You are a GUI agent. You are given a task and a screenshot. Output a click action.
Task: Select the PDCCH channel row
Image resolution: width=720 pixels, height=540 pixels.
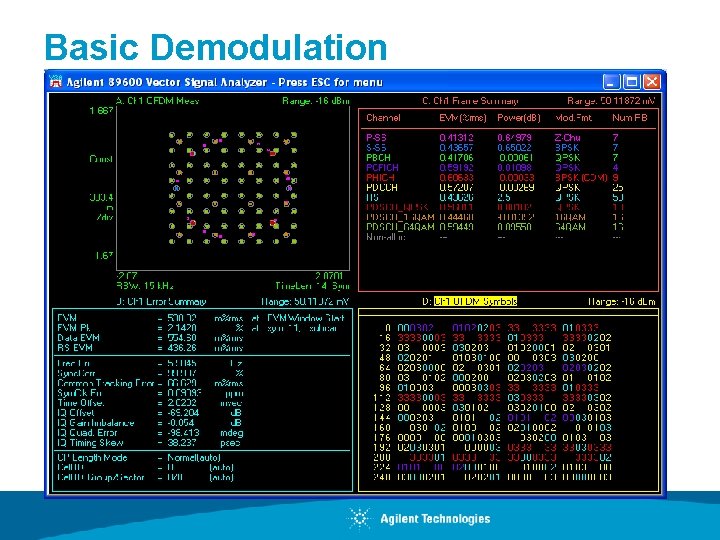pos(494,187)
